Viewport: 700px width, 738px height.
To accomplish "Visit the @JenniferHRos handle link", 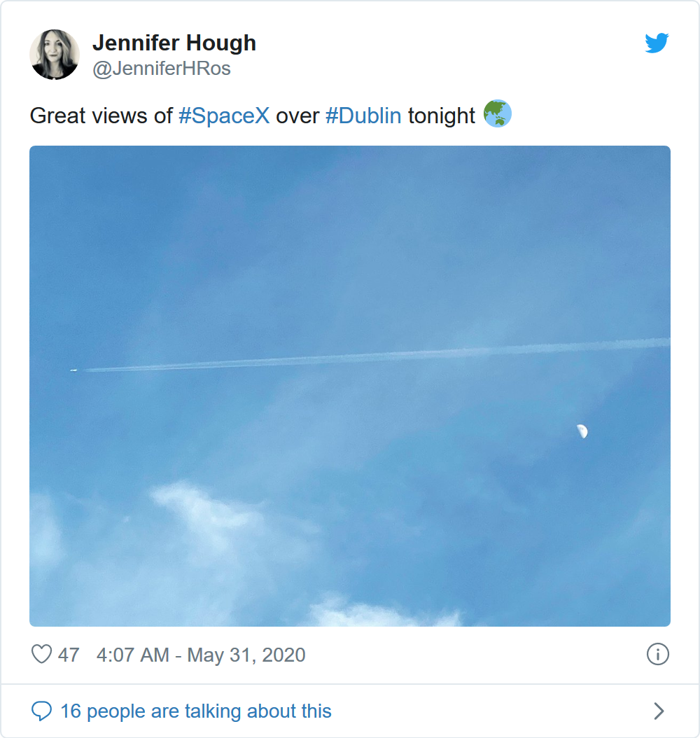I will 162,69.
